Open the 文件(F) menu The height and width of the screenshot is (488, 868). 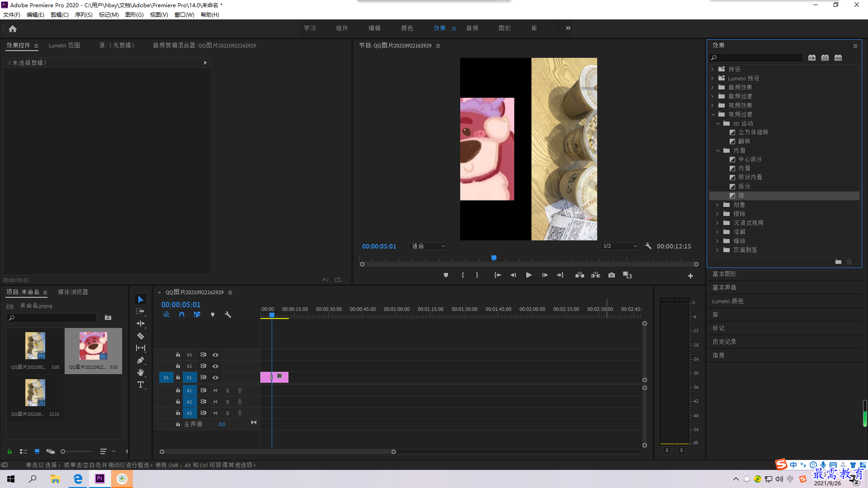pos(12,15)
